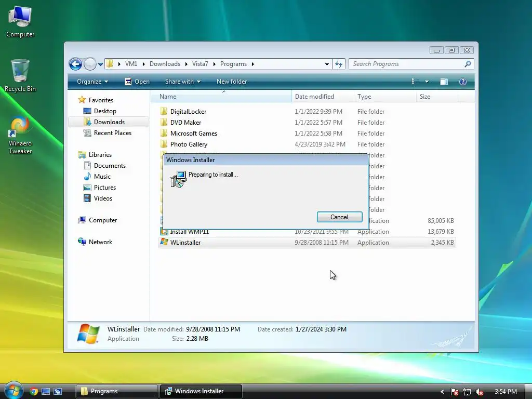Launch Chrome from the quick launch bar
The width and height of the screenshot is (532, 399).
pos(33,391)
